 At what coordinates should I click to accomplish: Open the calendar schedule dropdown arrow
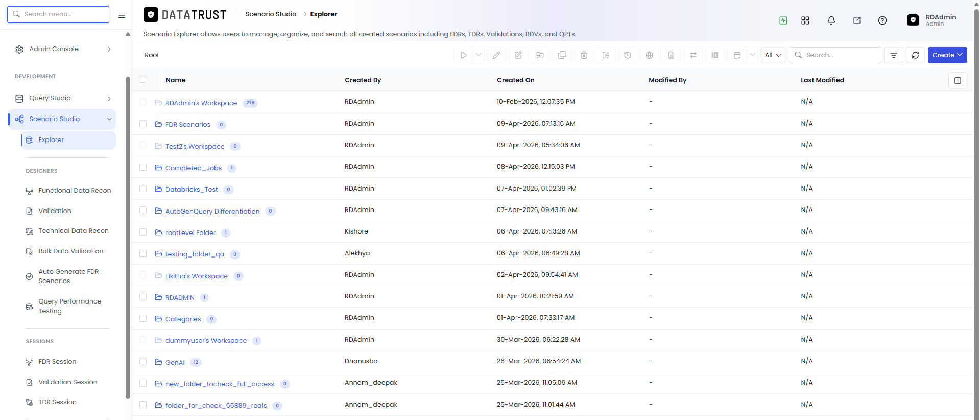[x=752, y=55]
